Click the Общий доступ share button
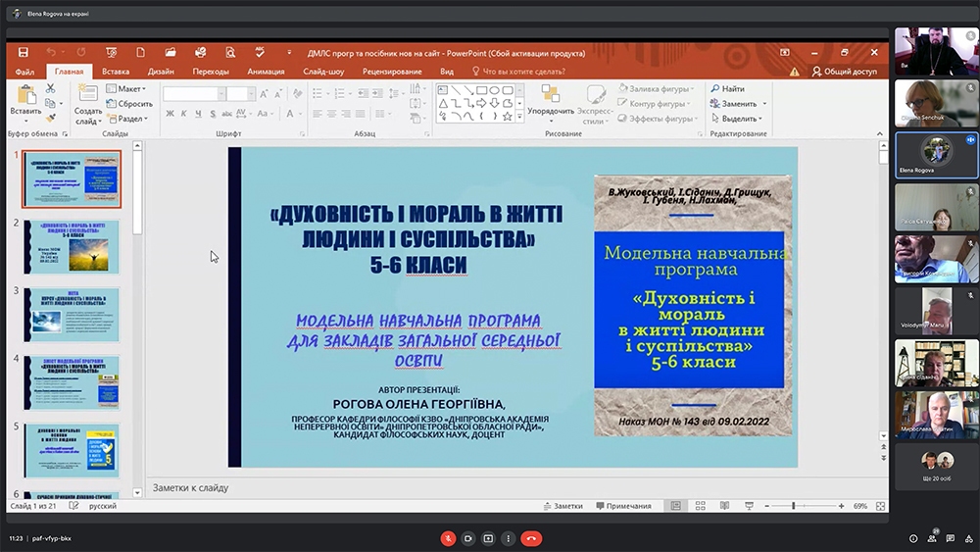980x552 pixels. (844, 72)
